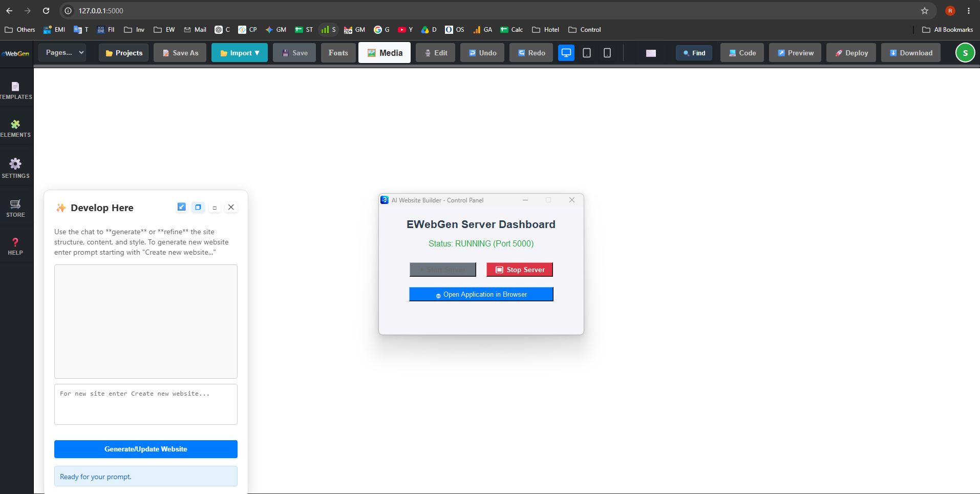
Task: Redo the last action
Action: coord(531,53)
